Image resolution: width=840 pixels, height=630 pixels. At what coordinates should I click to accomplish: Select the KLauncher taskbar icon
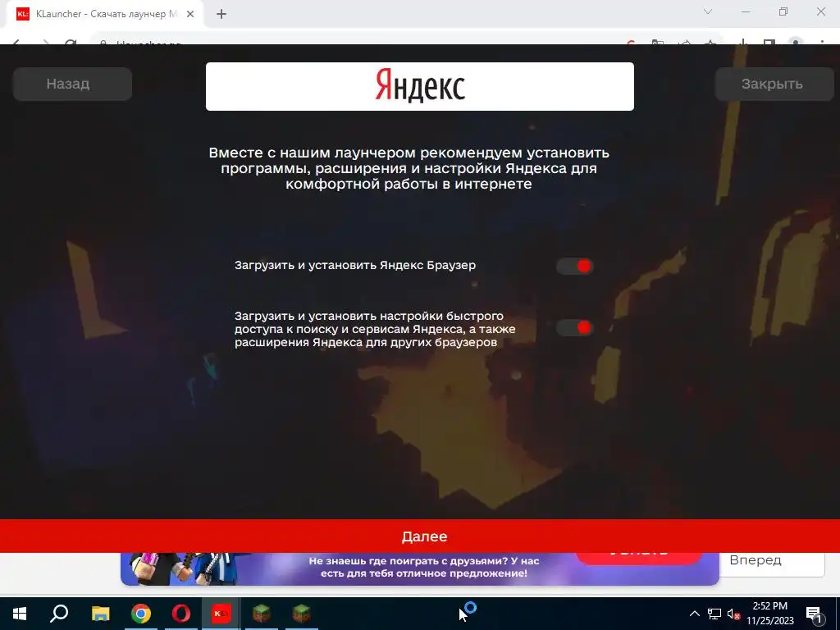coord(221,614)
